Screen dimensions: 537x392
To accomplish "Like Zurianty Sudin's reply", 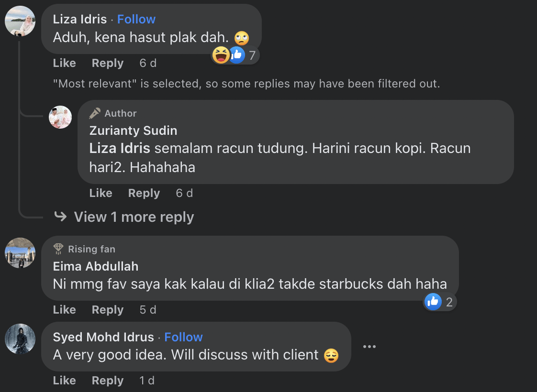I will click(101, 193).
